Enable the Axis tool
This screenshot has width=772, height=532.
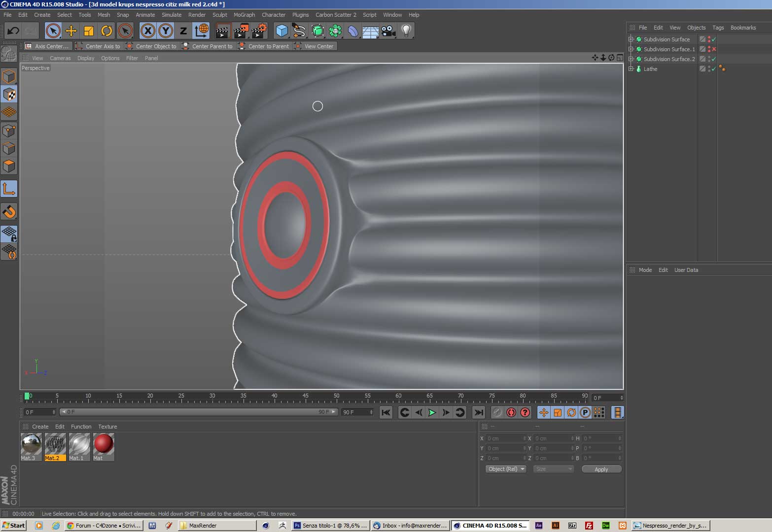click(x=9, y=189)
